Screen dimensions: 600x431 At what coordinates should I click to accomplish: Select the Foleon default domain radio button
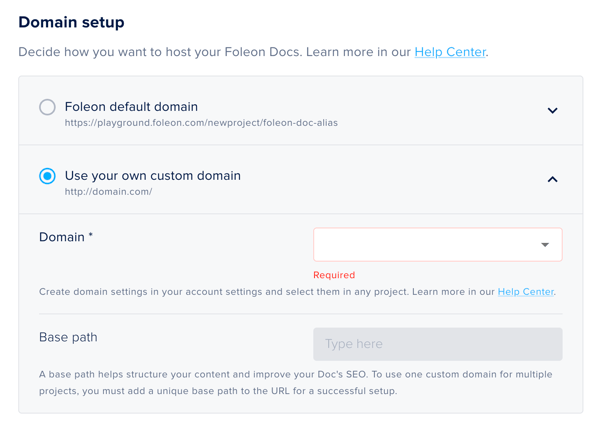(x=47, y=107)
